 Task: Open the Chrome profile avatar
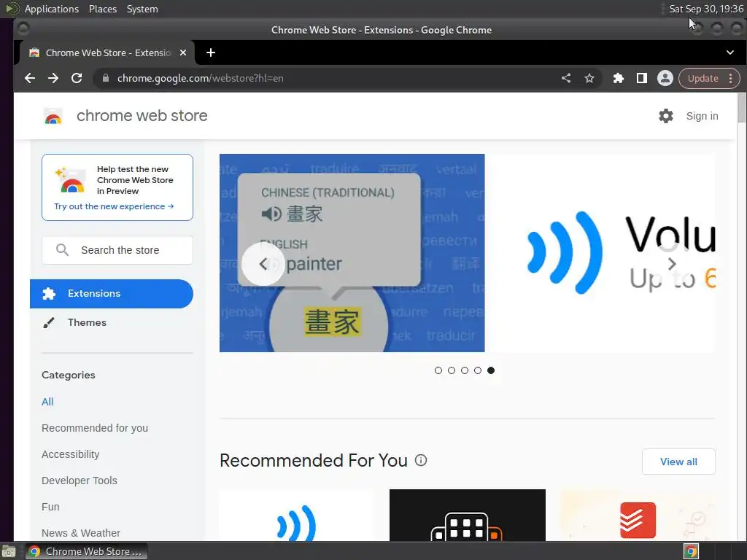coord(665,78)
